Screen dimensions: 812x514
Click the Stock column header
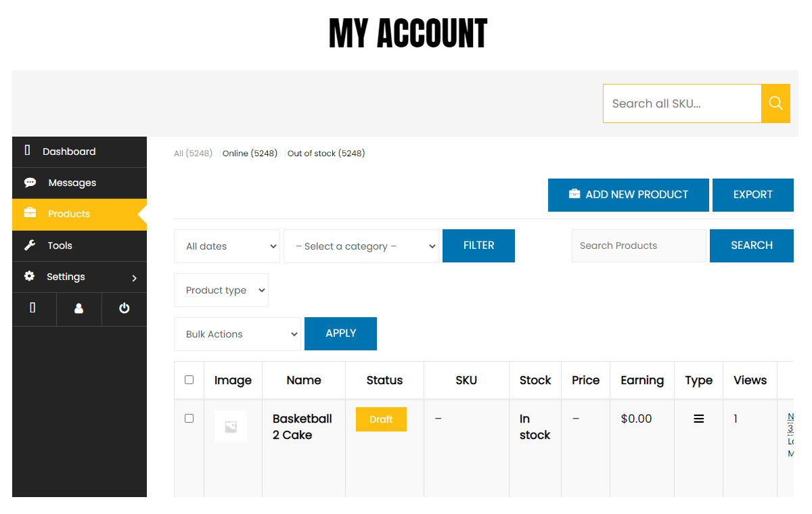[535, 380]
